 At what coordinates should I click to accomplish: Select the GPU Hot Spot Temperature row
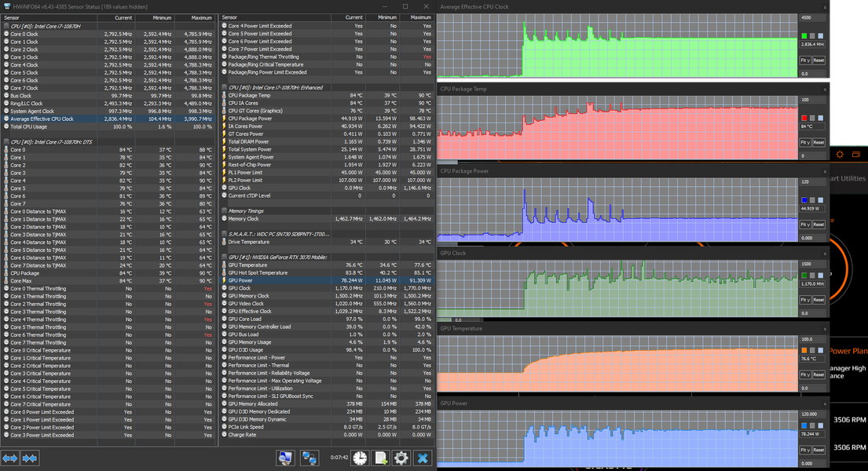327,273
